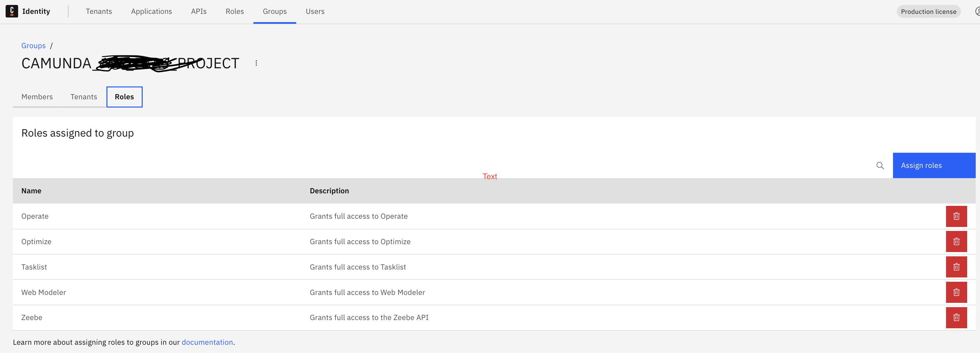Delete the Zeebe role from group
The image size is (980, 353).
(x=956, y=318)
